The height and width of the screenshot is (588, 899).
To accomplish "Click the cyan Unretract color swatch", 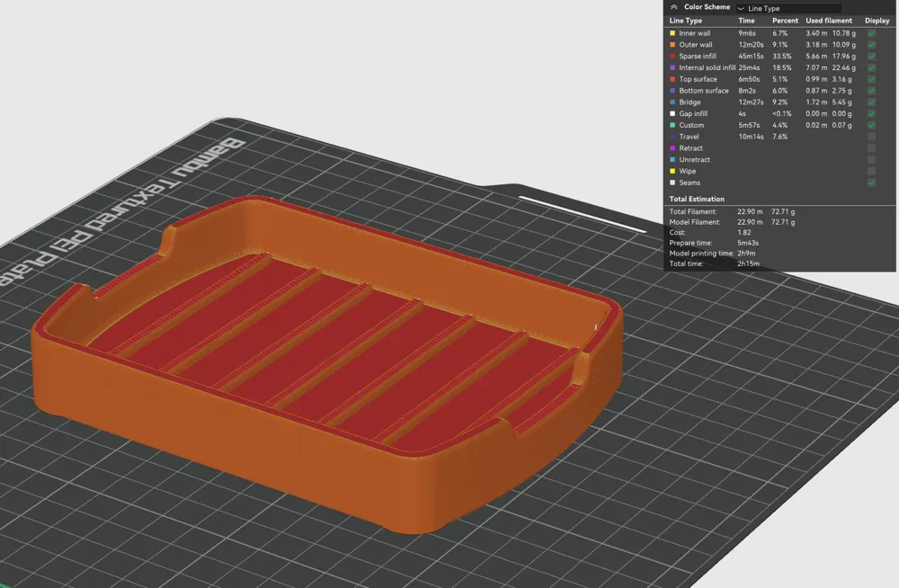I will pyautogui.click(x=672, y=159).
